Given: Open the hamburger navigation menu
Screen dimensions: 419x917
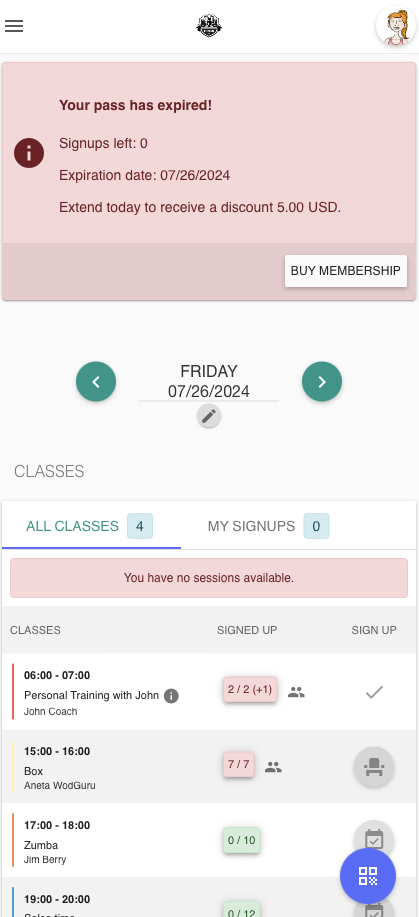Looking at the screenshot, I should click(14, 26).
